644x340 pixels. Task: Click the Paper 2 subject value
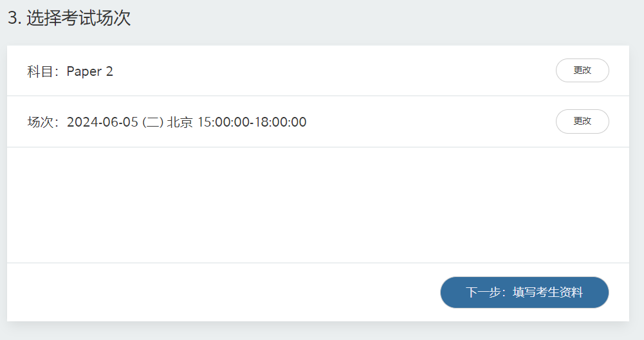click(x=89, y=71)
